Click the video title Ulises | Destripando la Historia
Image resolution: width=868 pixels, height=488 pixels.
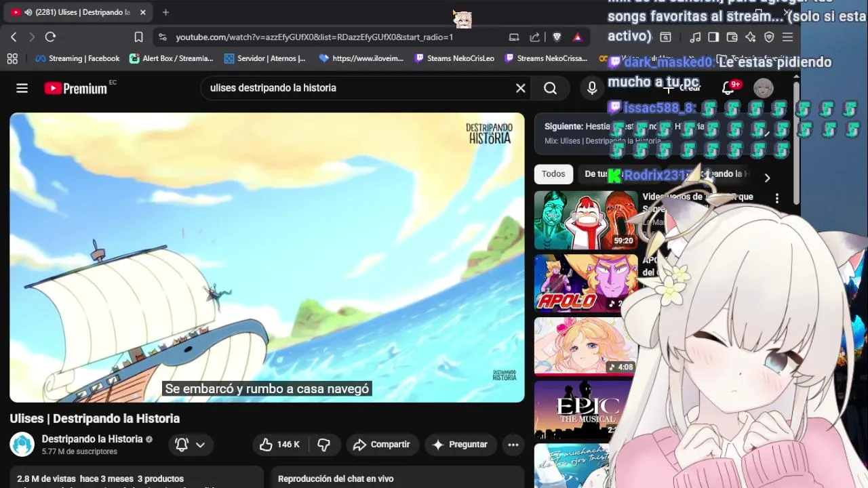pos(95,419)
